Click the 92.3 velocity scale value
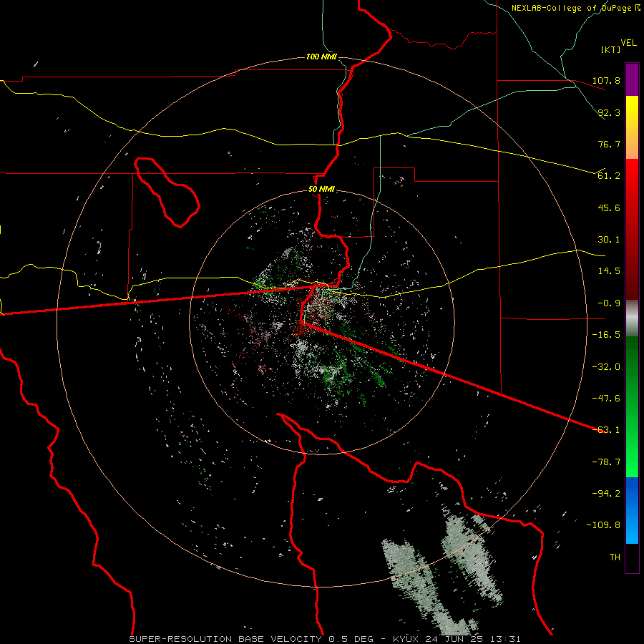Image resolution: width=644 pixels, height=644 pixels. click(609, 112)
